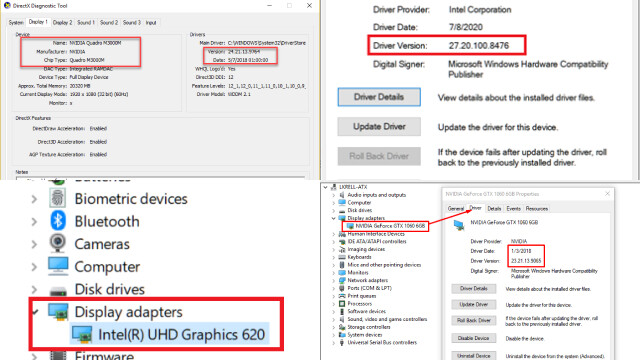Click the DirectX Diagnostic Tool title icon
640x360 pixels.
7,5
